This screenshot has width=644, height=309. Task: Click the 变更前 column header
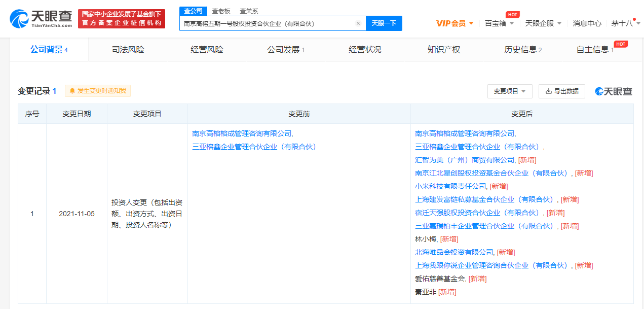(x=299, y=114)
